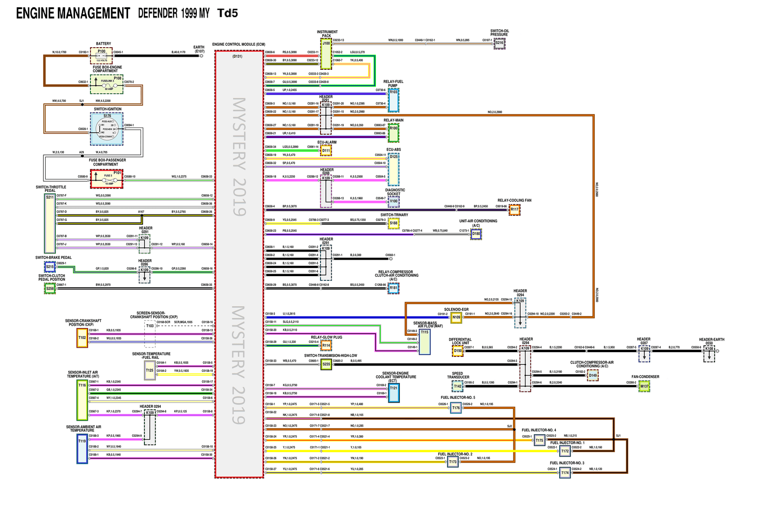Select fuel rail temperature sensor T125
Image resolution: width=770 pixels, height=532 pixels.
click(x=150, y=370)
